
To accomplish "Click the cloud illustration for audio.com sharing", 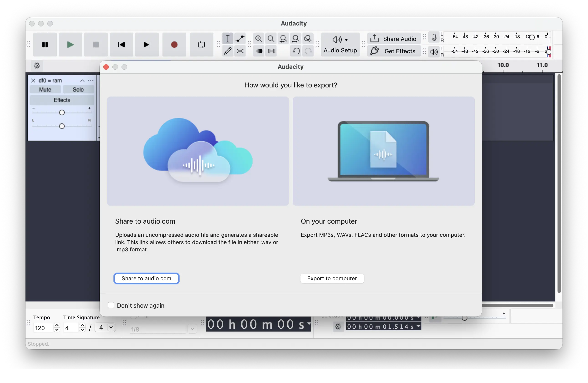I will click(198, 151).
